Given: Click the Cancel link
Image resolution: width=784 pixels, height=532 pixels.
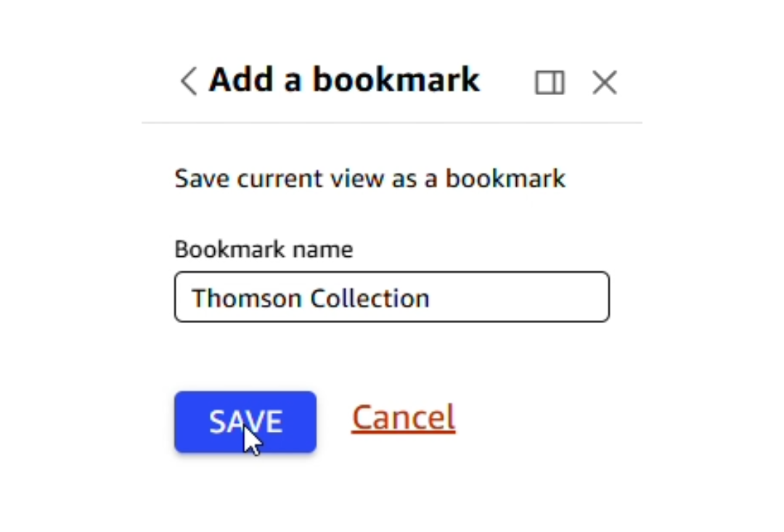Looking at the screenshot, I should [403, 417].
